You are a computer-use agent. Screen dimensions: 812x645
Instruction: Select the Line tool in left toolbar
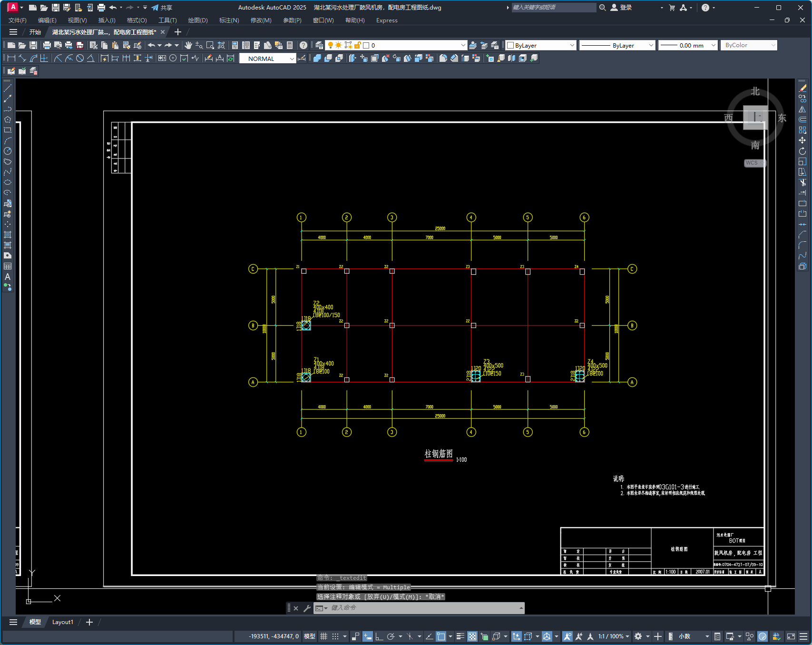coord(8,88)
